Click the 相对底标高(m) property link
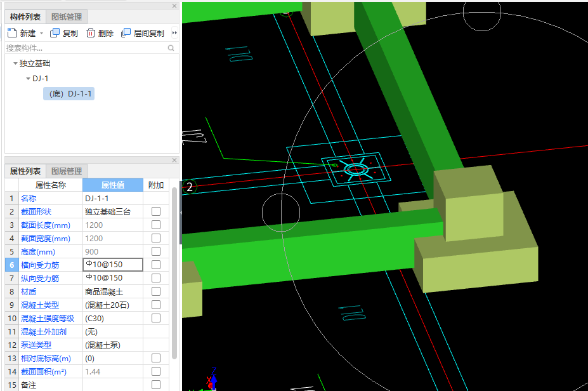The height and width of the screenshot is (391, 588). coord(46,359)
